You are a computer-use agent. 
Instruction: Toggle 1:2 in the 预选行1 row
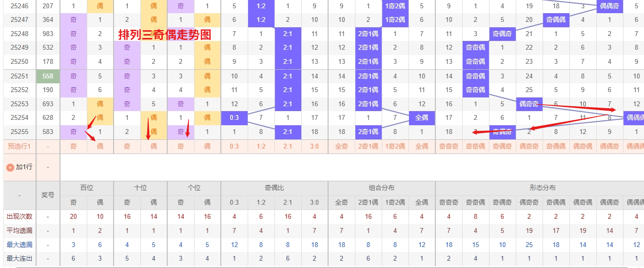(x=261, y=146)
